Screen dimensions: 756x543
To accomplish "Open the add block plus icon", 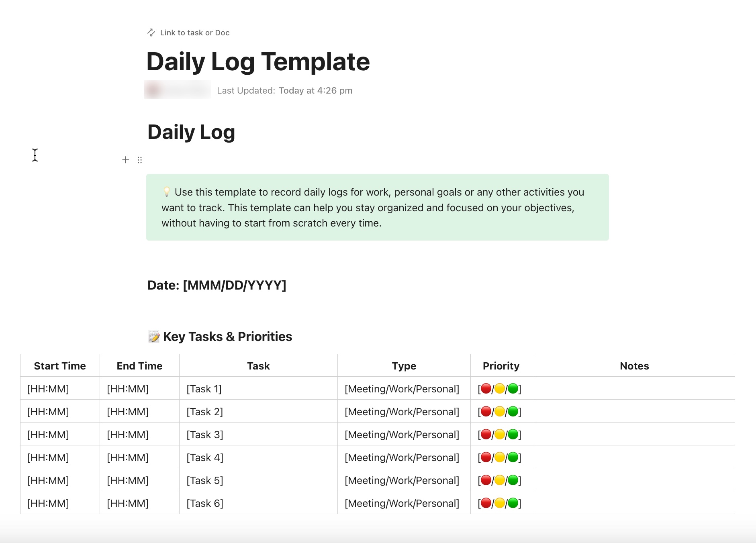I will [125, 160].
